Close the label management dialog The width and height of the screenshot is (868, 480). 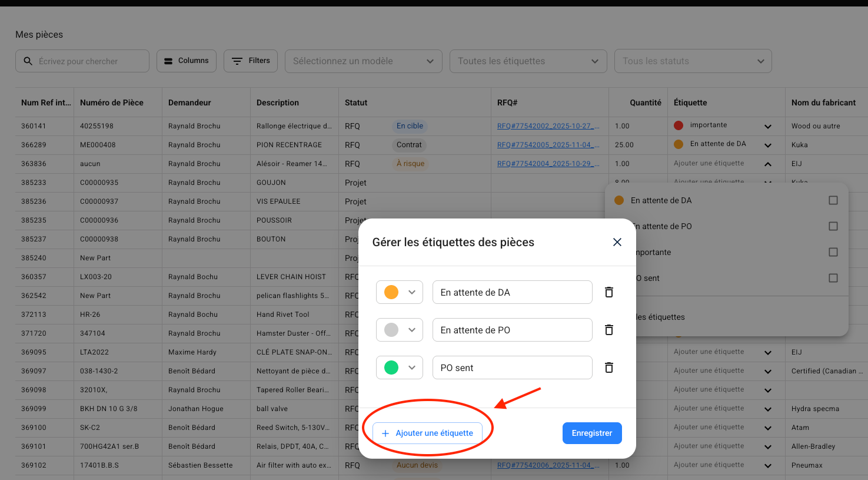[617, 242]
